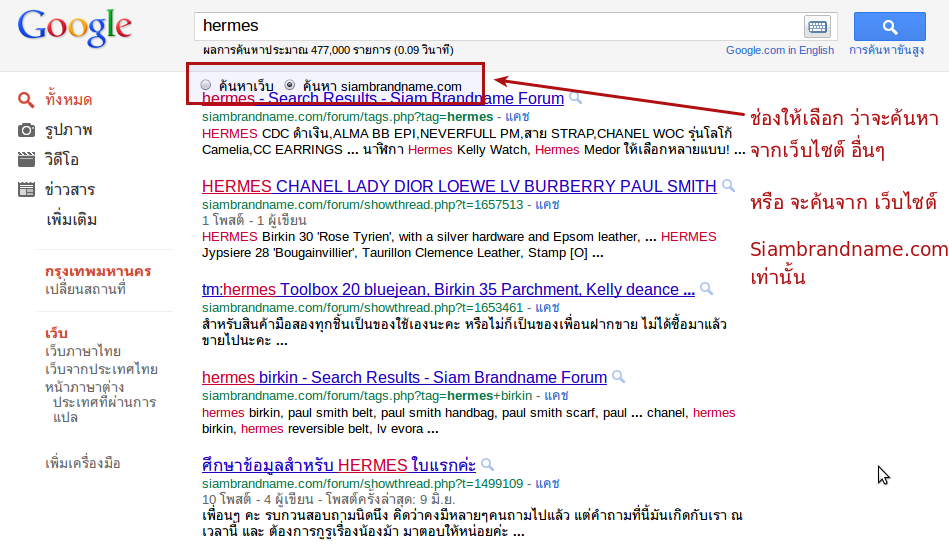Image resolution: width=949 pixels, height=553 pixels.
Task: Select the ค้นหาเว็บ radio button
Action: point(206,85)
